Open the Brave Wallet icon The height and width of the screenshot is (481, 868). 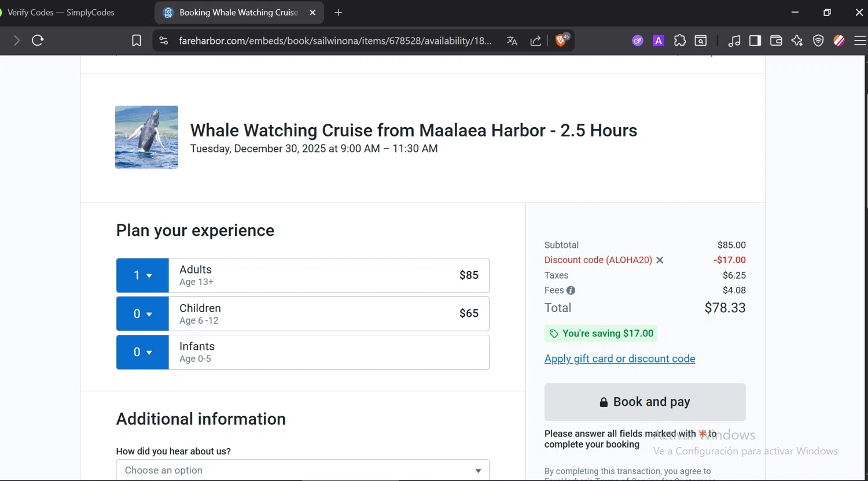click(x=776, y=40)
